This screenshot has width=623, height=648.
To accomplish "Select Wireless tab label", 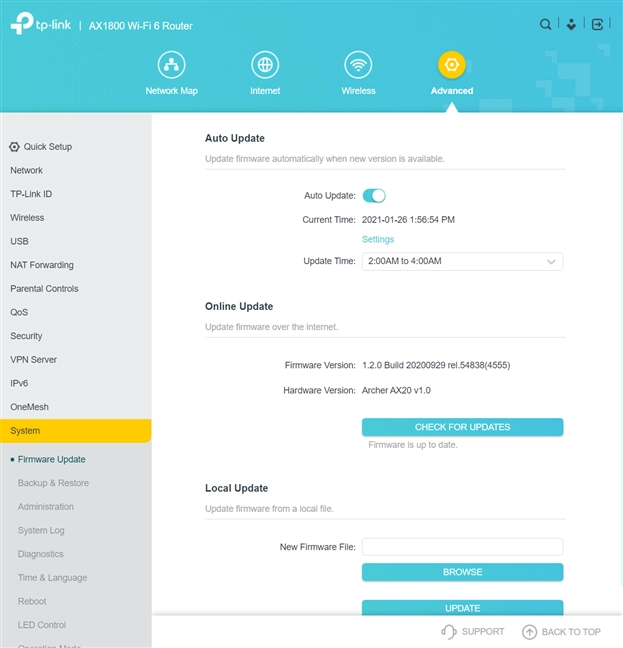I will (x=358, y=91).
